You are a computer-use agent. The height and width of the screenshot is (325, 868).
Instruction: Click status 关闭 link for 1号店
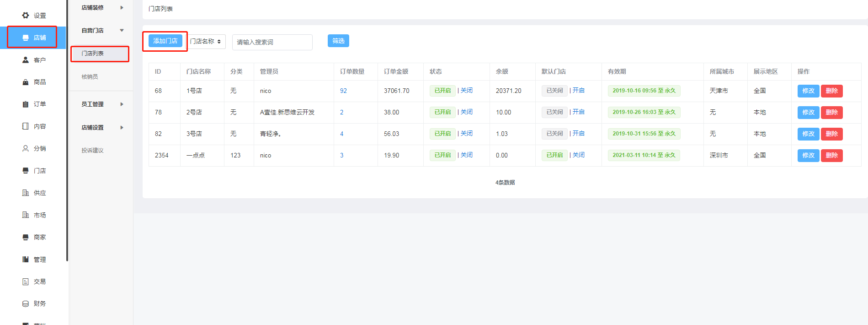click(467, 90)
